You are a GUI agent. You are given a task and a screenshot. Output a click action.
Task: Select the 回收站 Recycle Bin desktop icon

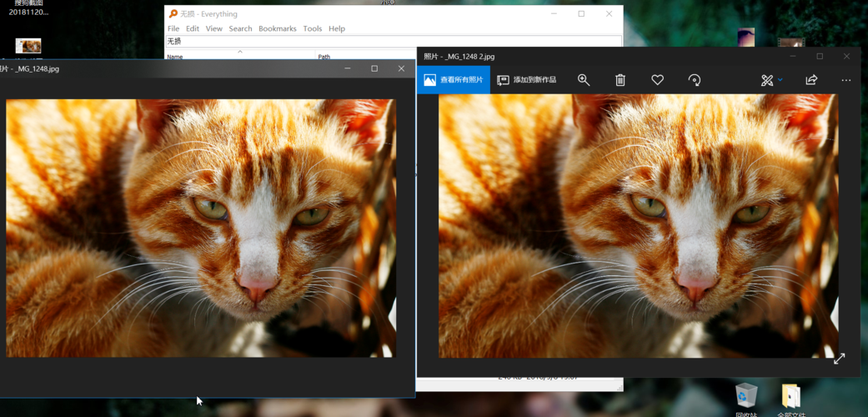point(746,396)
